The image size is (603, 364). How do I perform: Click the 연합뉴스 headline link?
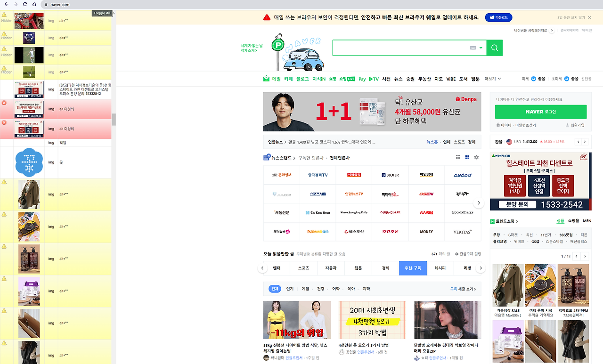click(331, 142)
